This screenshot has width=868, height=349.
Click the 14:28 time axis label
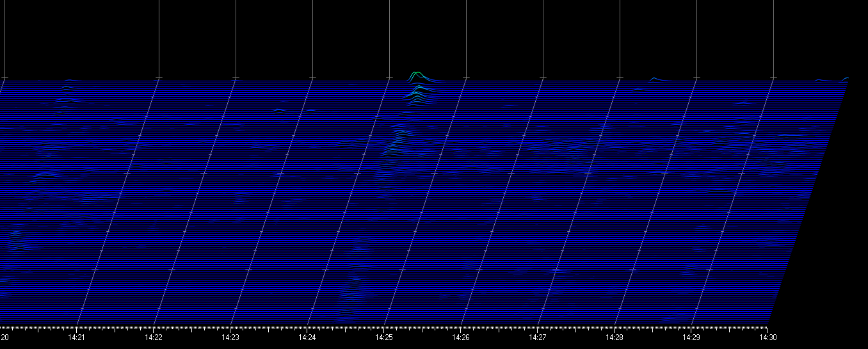(615, 337)
